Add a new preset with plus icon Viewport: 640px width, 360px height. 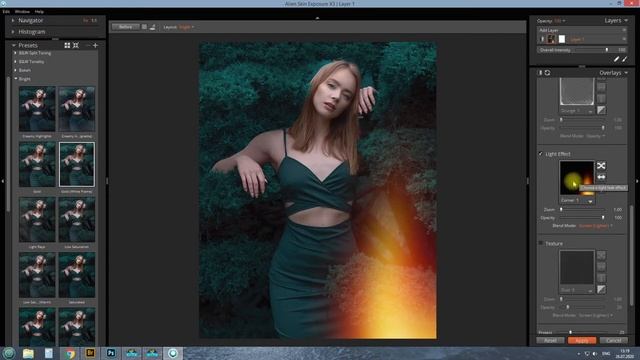[96, 45]
